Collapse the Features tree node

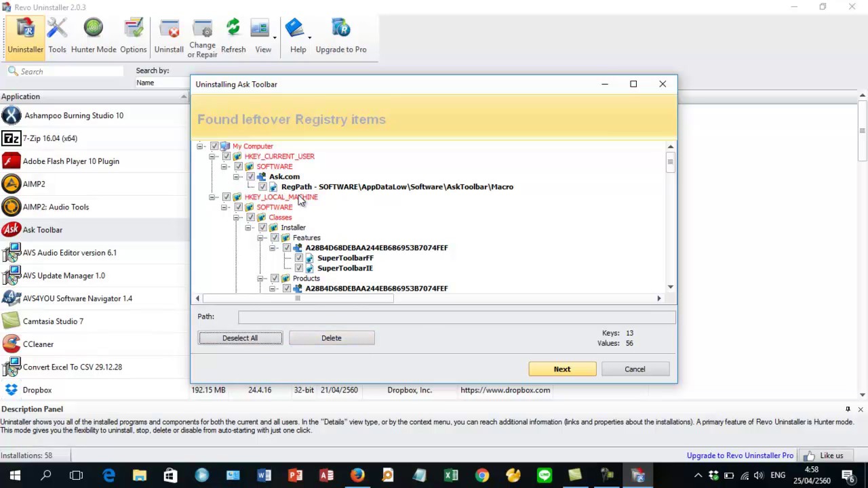click(260, 238)
